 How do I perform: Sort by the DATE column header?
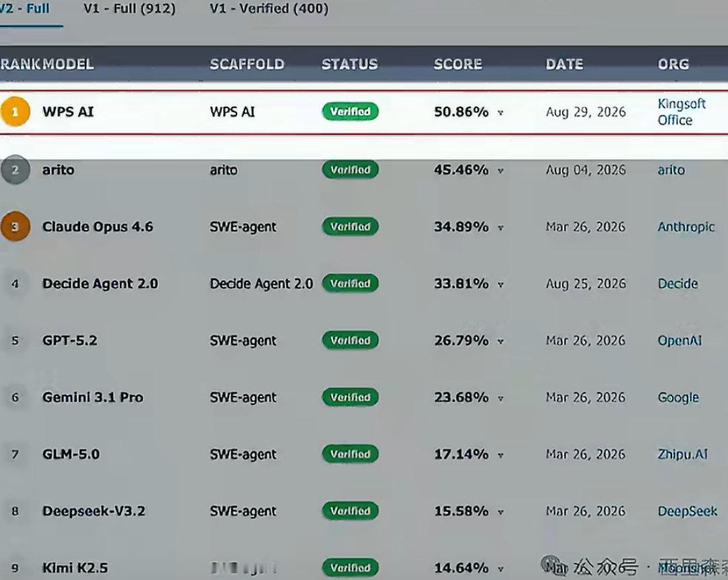pos(565,64)
